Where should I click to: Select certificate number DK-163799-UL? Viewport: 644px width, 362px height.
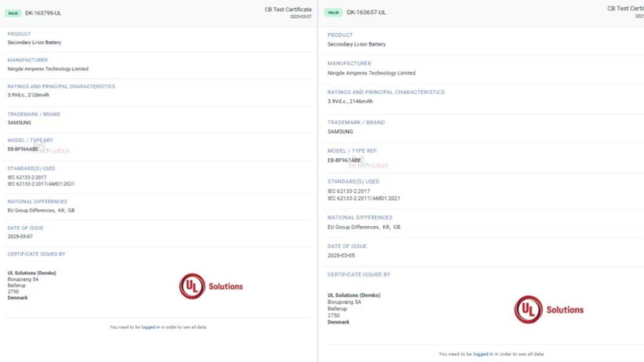point(43,13)
